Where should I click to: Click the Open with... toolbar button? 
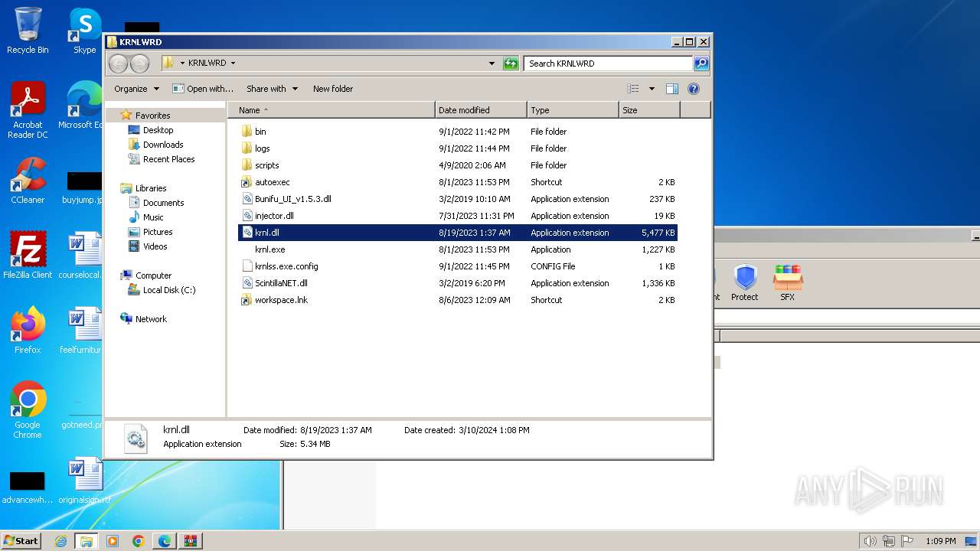pyautogui.click(x=203, y=89)
